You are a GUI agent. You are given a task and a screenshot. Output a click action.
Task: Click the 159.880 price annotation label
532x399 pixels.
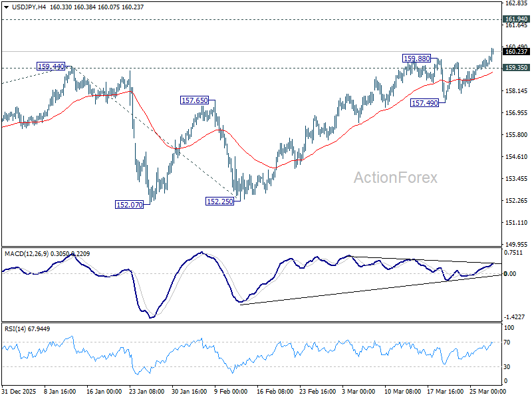[x=415, y=58]
